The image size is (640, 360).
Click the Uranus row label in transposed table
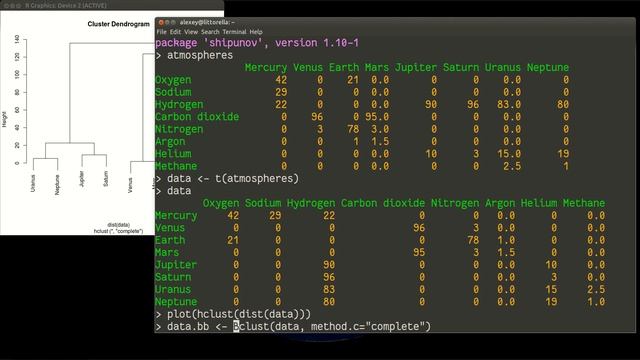tap(173, 289)
